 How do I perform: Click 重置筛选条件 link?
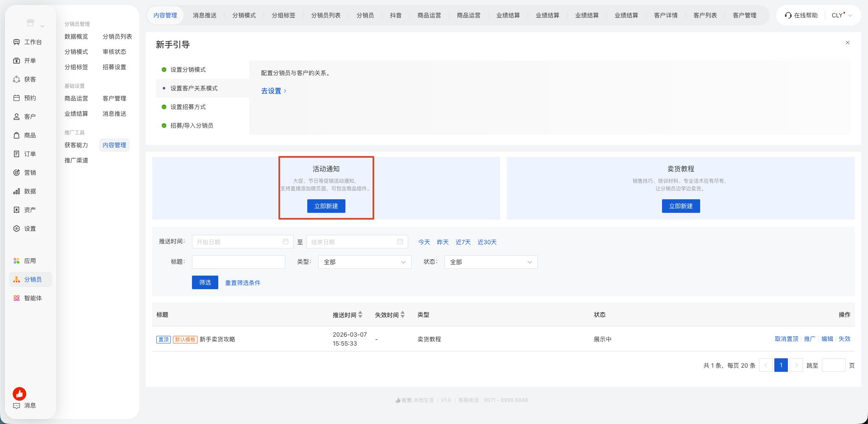coord(243,283)
